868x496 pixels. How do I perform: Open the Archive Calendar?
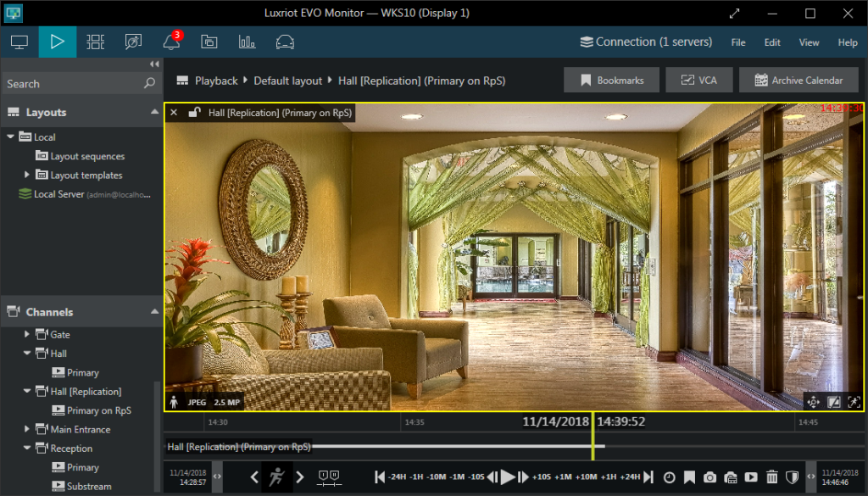[798, 81]
